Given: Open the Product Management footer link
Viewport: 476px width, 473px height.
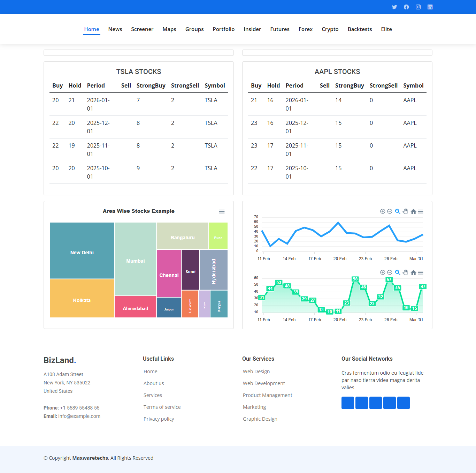Looking at the screenshot, I should coord(268,395).
